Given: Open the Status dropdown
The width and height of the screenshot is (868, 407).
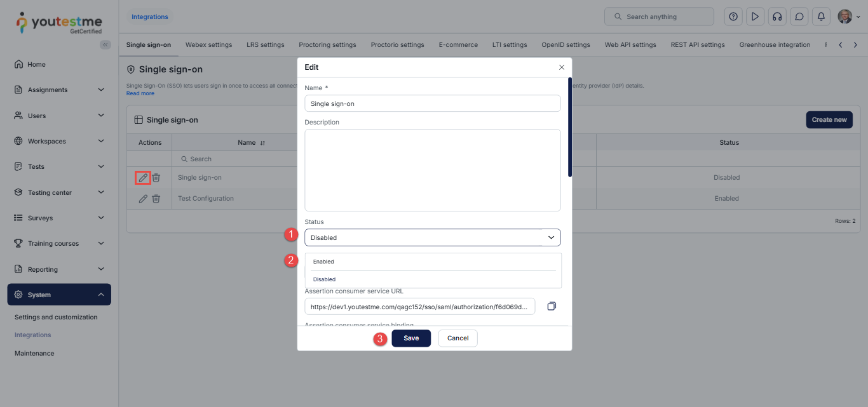Looking at the screenshot, I should point(432,237).
